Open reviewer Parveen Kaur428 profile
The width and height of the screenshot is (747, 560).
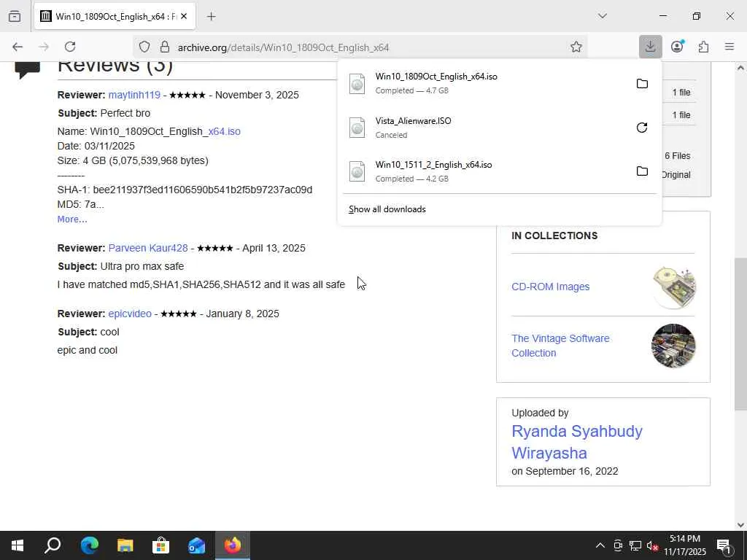pyautogui.click(x=148, y=248)
